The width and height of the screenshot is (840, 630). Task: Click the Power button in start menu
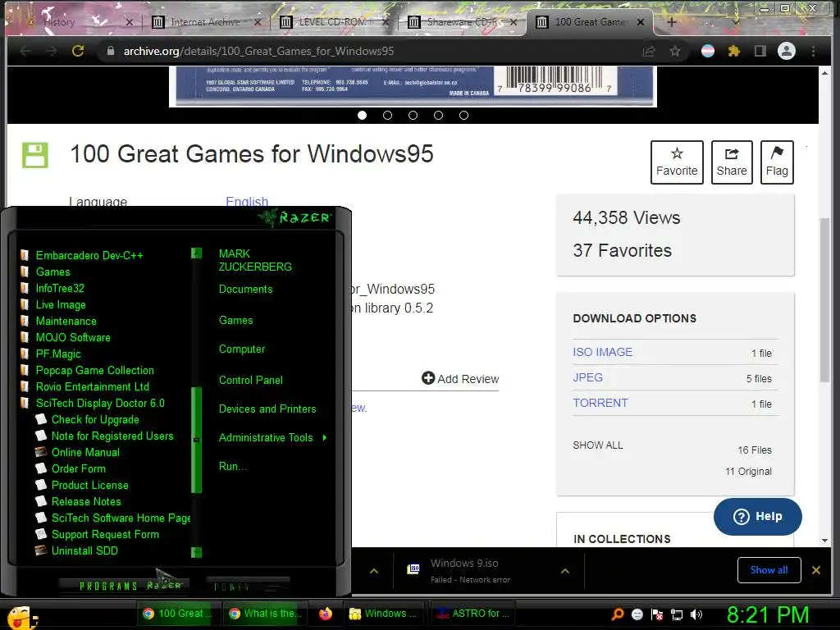coord(247,586)
